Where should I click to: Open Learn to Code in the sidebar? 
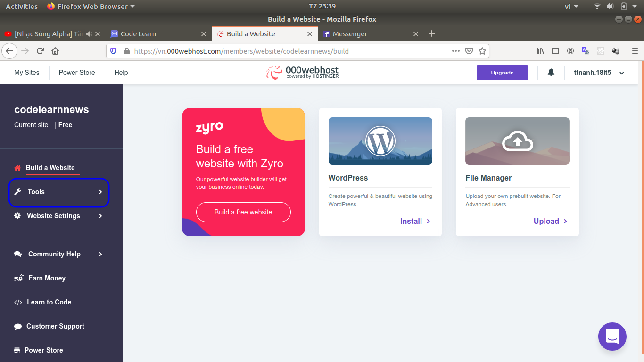(49, 302)
